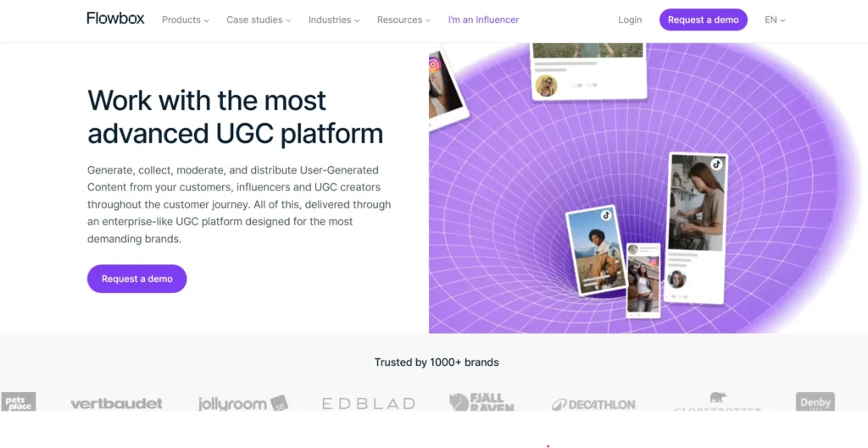
Task: Click the curly-haired person photo card
Action: [x=596, y=251]
